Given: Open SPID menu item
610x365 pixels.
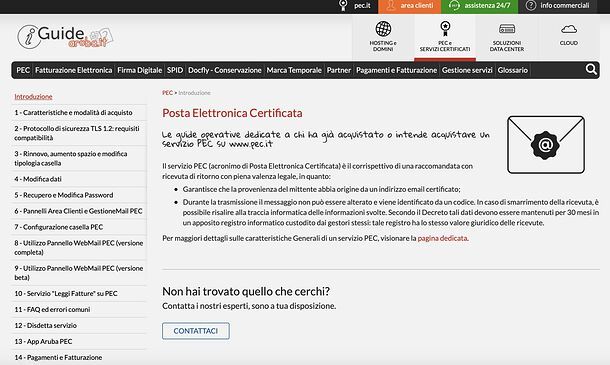Looking at the screenshot, I should coord(175,70).
